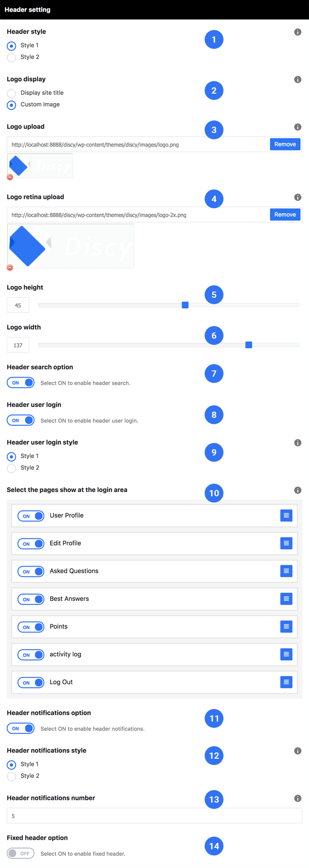
Task: Click the info icon for Header style
Action: tap(297, 32)
